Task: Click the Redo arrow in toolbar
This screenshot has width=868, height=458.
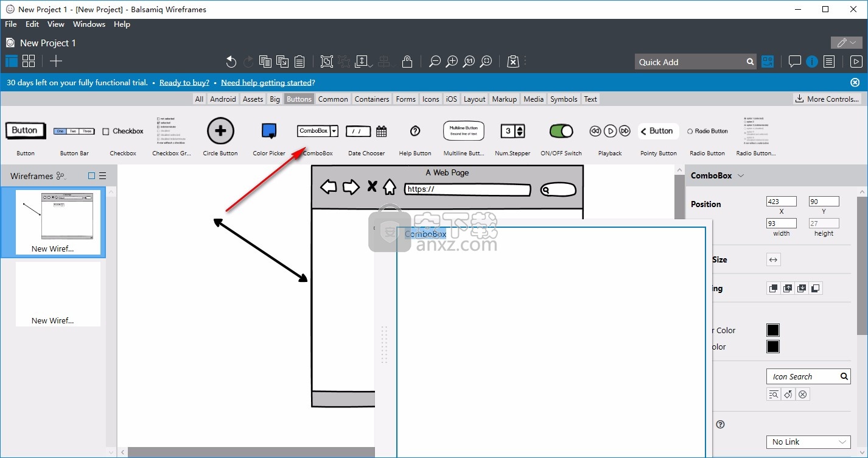Action: [248, 62]
